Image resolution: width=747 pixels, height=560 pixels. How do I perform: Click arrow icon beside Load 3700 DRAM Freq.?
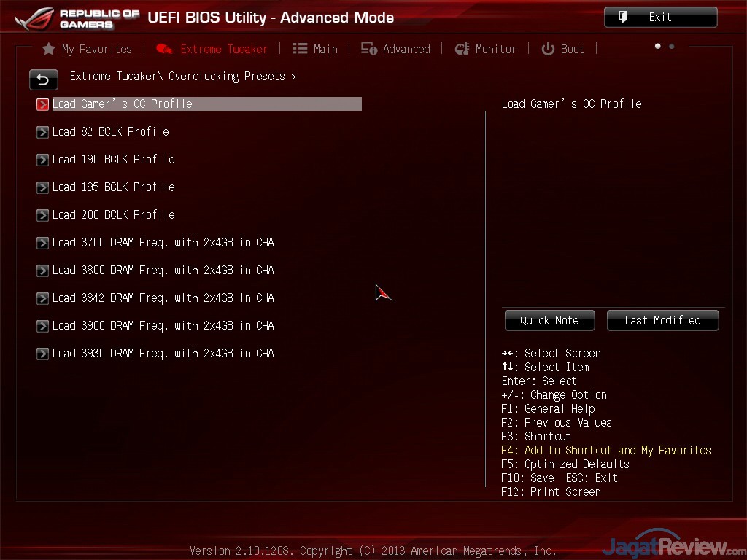pos(42,243)
